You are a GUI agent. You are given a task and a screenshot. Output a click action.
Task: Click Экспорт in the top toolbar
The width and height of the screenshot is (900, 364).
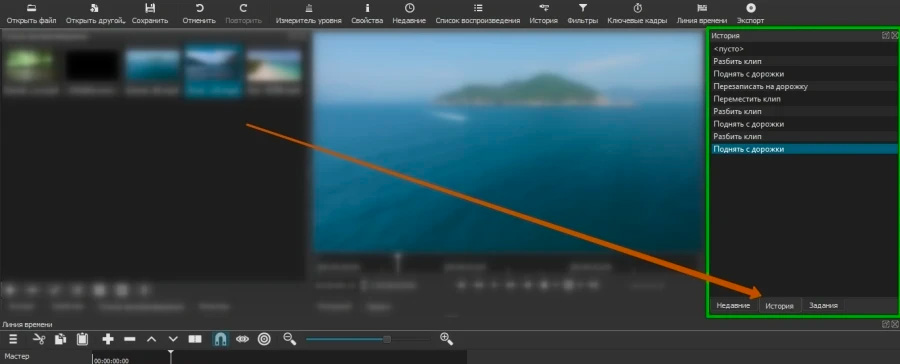pos(751,14)
